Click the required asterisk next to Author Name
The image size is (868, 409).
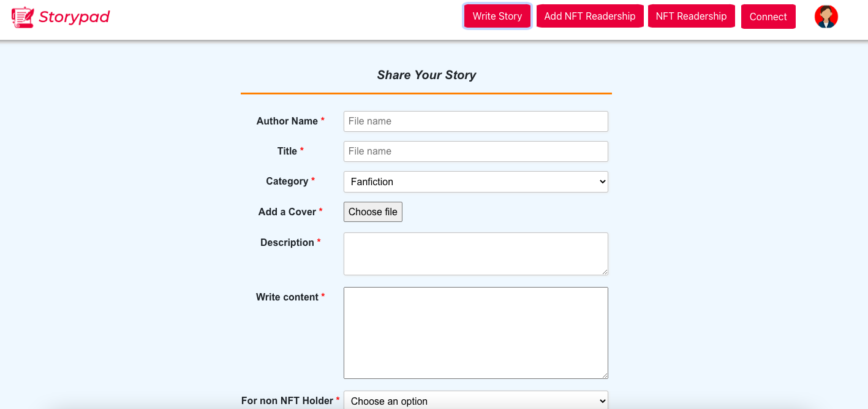(x=323, y=120)
